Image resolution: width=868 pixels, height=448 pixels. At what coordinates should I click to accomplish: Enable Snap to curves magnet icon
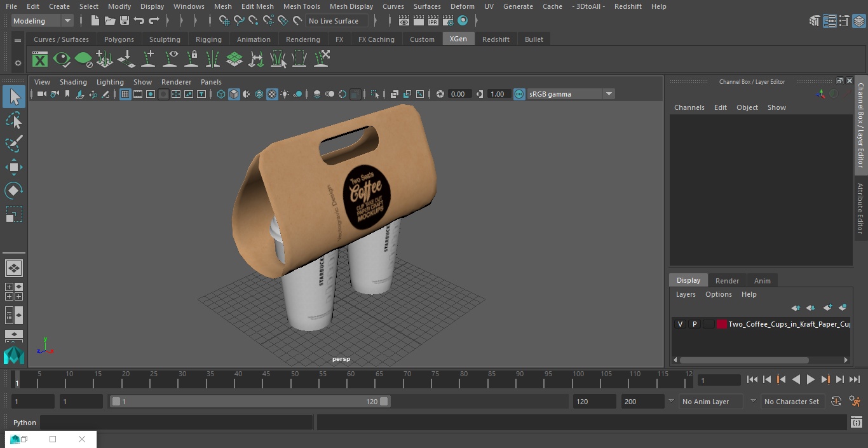click(x=239, y=21)
